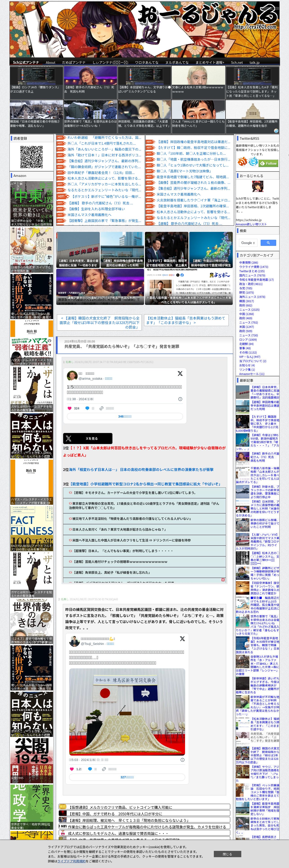Open the 327 replies button
289x868 pixels.
point(127,777)
